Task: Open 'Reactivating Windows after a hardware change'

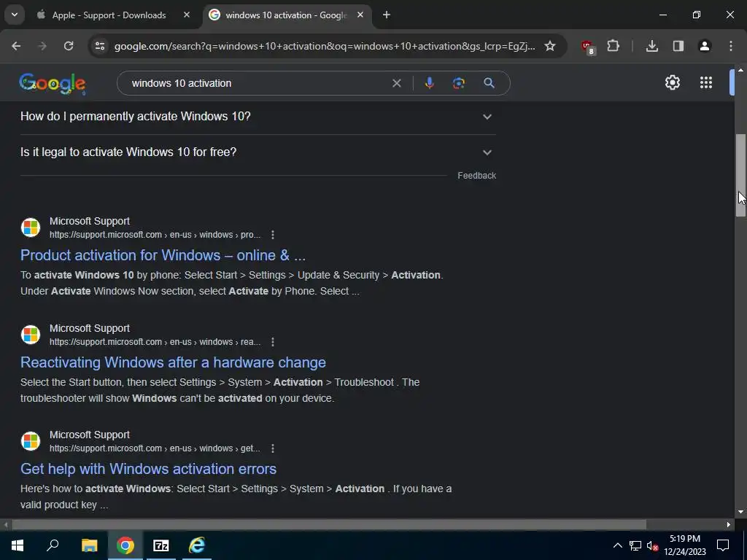Action: coord(173,362)
